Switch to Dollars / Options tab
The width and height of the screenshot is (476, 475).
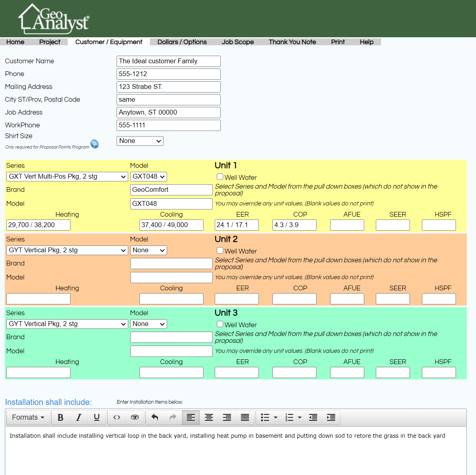(182, 42)
